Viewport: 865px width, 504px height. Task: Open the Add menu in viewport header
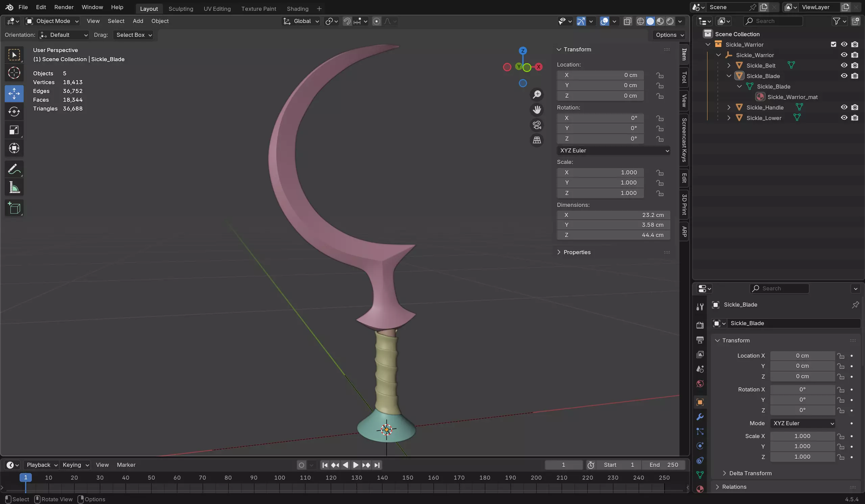tap(138, 21)
